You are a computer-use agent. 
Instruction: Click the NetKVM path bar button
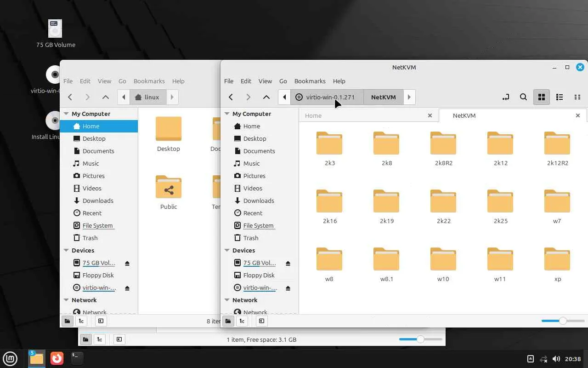pos(383,97)
